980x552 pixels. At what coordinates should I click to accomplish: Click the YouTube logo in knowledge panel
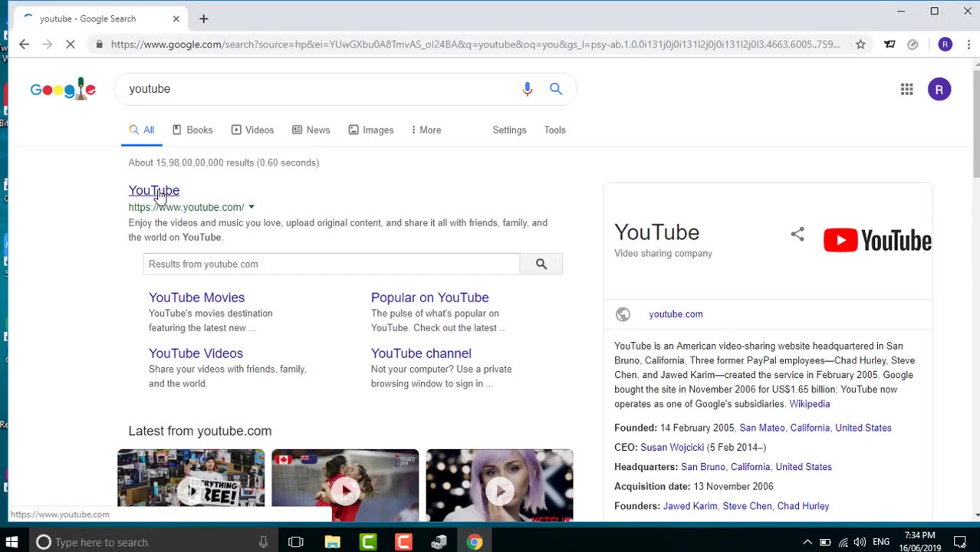coord(877,241)
